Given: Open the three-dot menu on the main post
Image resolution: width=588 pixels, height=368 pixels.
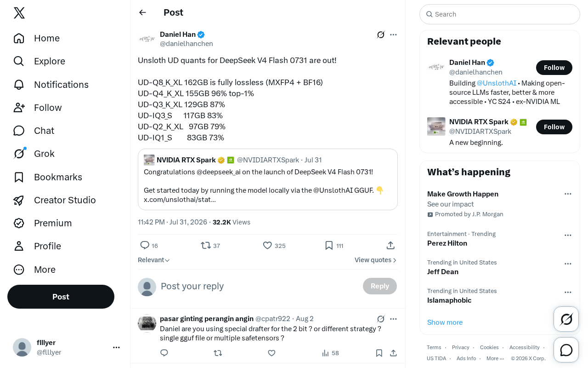Looking at the screenshot, I should click(x=393, y=34).
